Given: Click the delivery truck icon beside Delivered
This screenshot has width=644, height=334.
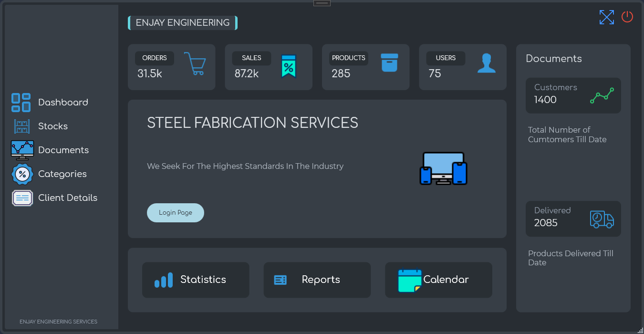Looking at the screenshot, I should [602, 219].
